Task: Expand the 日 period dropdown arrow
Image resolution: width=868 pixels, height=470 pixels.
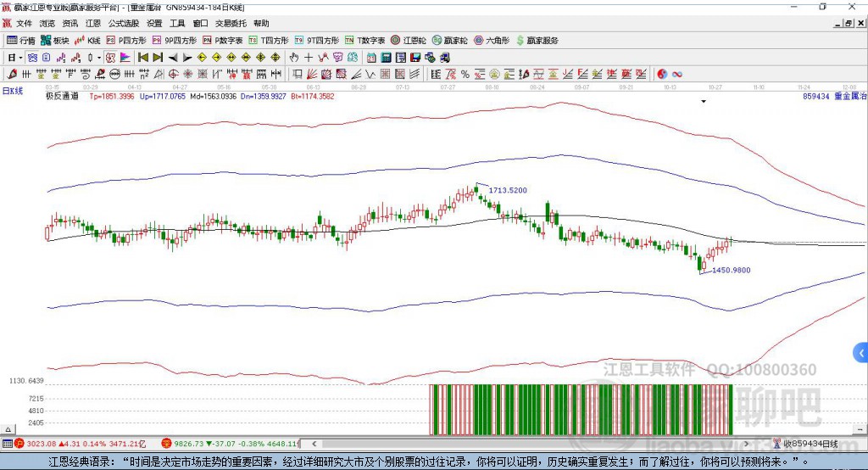Action: point(21,58)
